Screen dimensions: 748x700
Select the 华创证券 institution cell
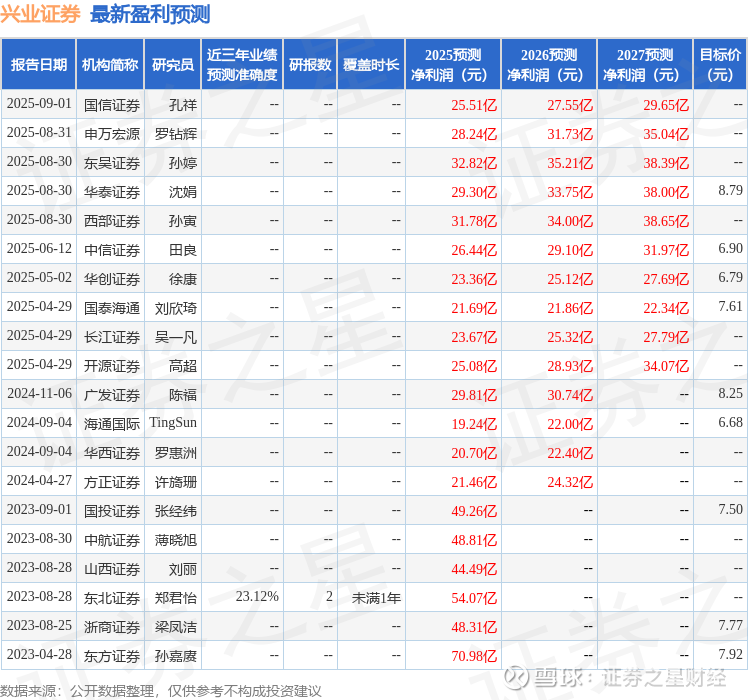[112, 279]
